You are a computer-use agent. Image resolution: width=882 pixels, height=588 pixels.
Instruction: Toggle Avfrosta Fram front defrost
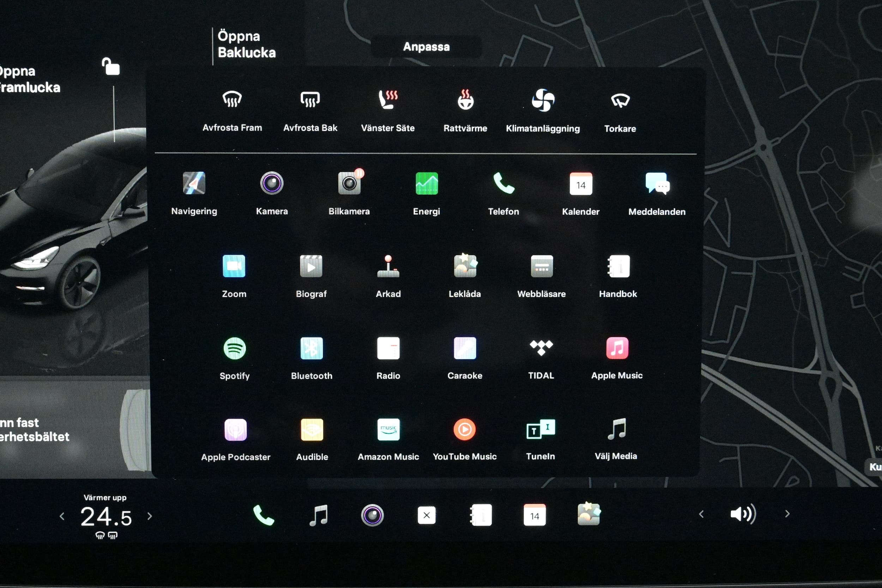pos(232,100)
